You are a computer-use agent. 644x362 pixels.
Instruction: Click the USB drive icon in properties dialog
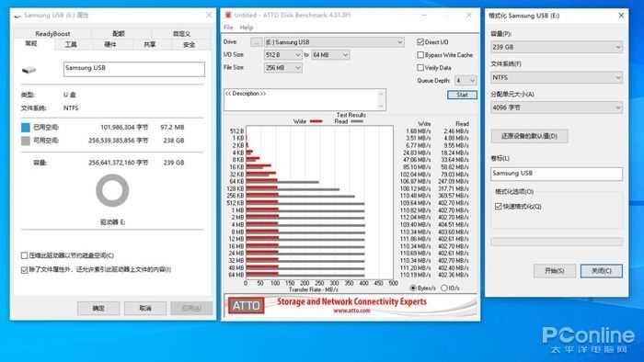tap(29, 70)
